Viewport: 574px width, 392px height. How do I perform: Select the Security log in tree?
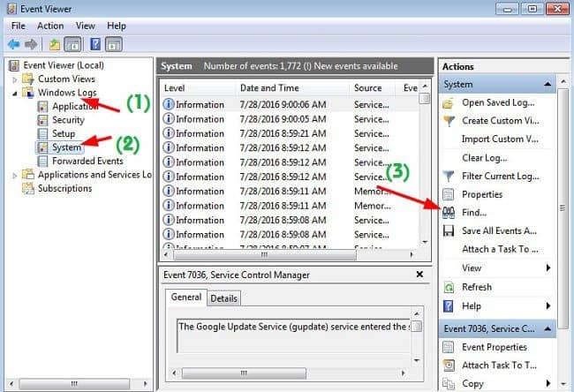tap(68, 120)
